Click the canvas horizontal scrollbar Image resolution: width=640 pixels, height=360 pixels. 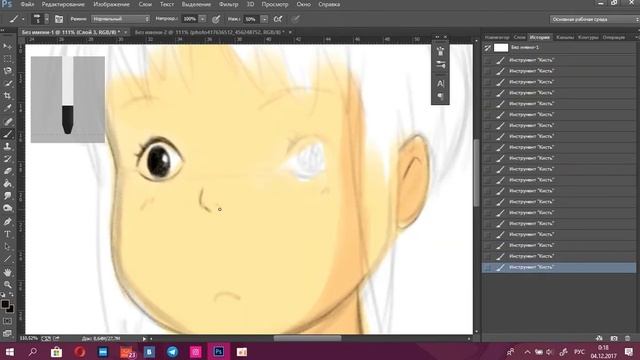coord(307,338)
